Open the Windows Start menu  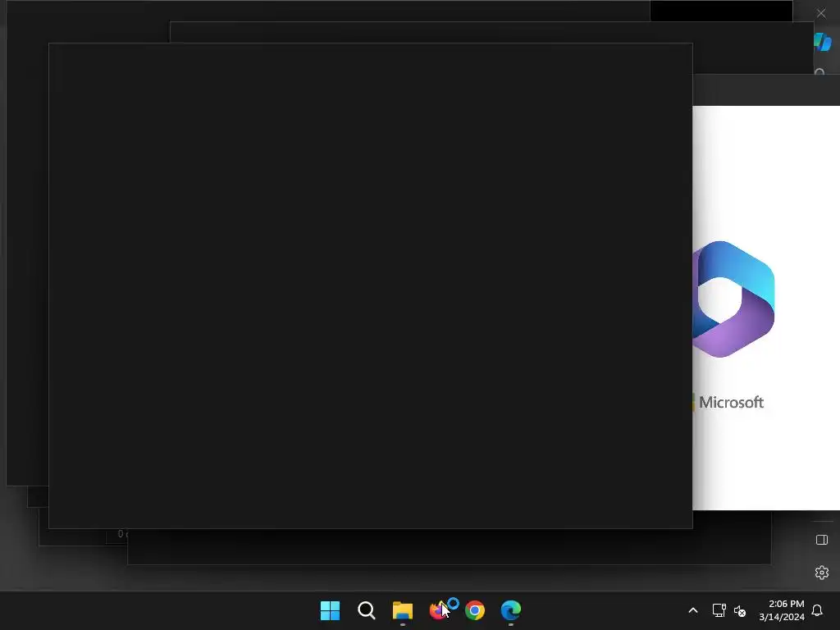pos(330,610)
